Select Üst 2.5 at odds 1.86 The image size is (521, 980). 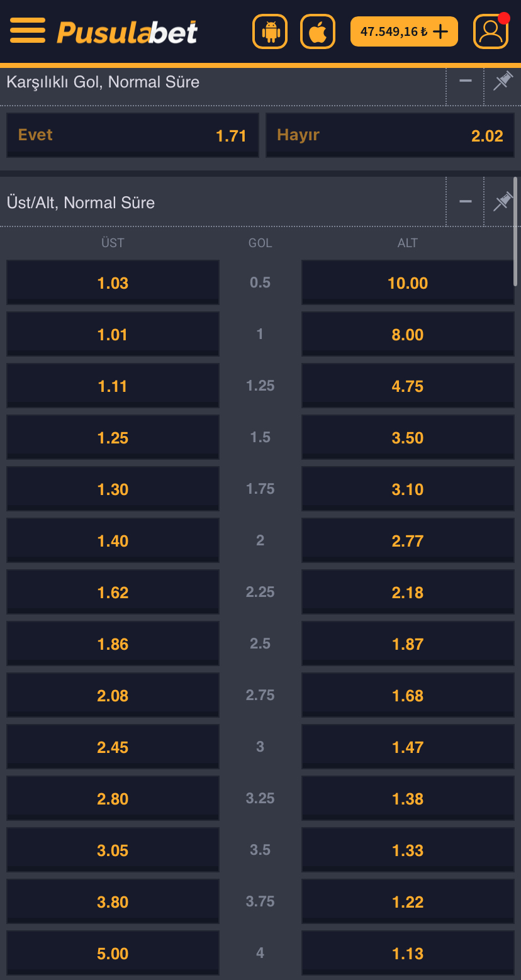pos(113,644)
